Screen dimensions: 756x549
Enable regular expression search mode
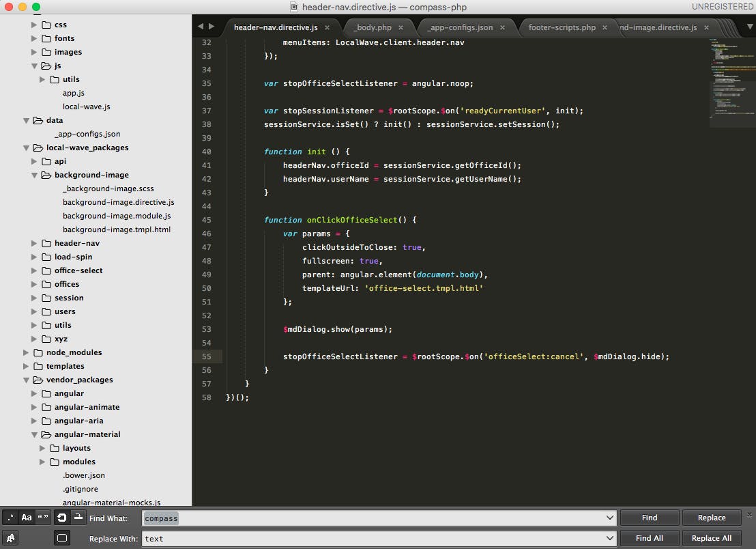click(10, 518)
